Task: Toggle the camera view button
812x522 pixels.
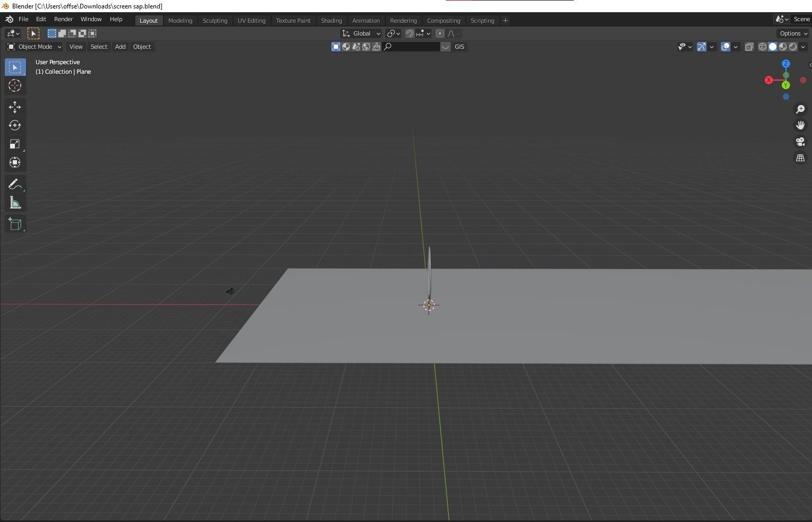Action: 800,142
